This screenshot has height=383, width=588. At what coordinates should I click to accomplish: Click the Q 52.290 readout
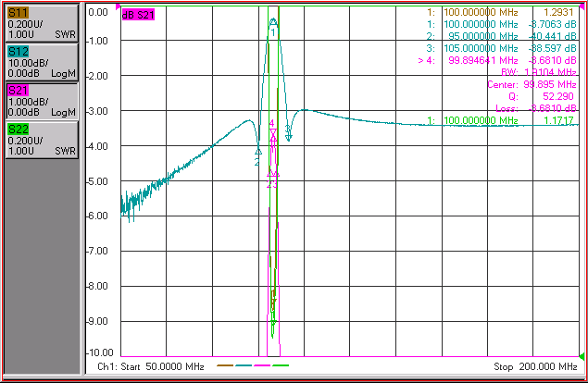pos(541,96)
